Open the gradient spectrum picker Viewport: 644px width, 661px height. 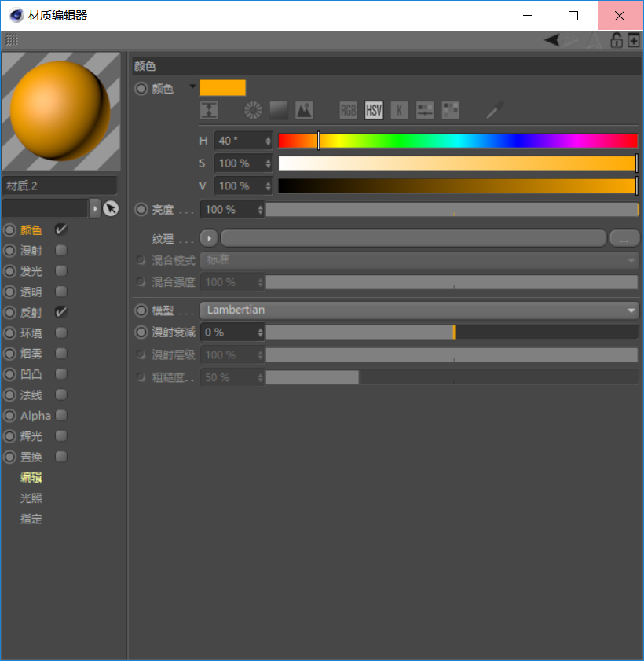point(278,110)
